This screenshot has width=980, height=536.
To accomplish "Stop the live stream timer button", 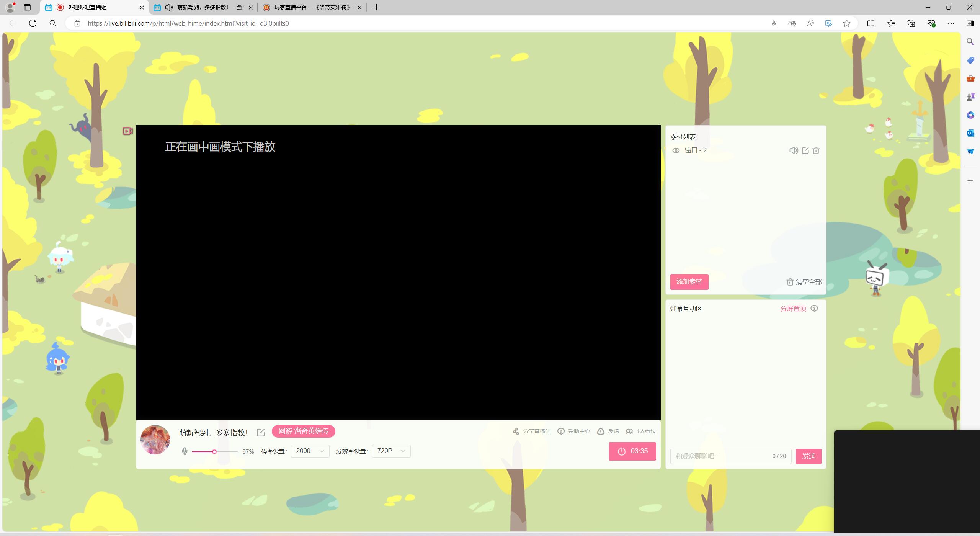I will pyautogui.click(x=632, y=451).
